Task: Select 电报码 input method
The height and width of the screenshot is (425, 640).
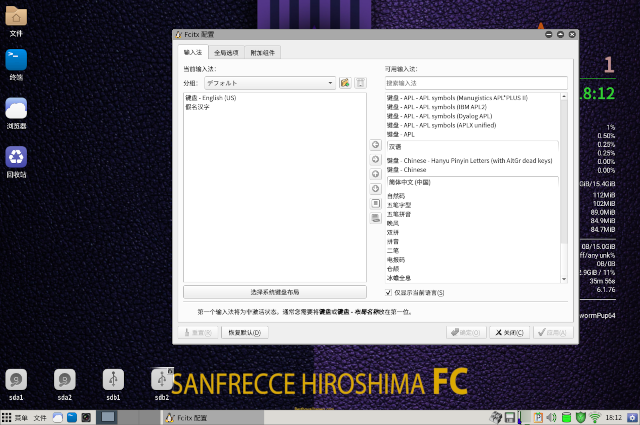Action: tap(473, 260)
